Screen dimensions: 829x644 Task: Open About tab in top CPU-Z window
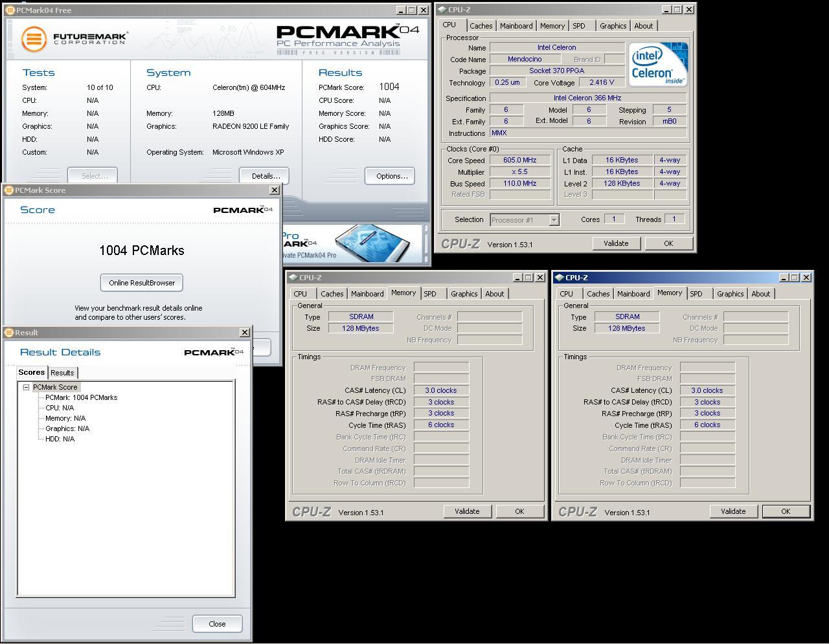click(643, 26)
